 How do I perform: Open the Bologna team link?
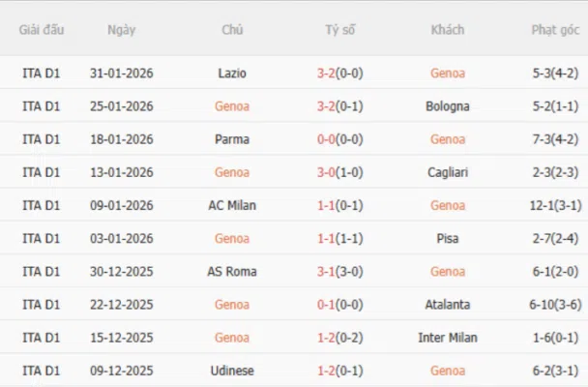pos(448,106)
